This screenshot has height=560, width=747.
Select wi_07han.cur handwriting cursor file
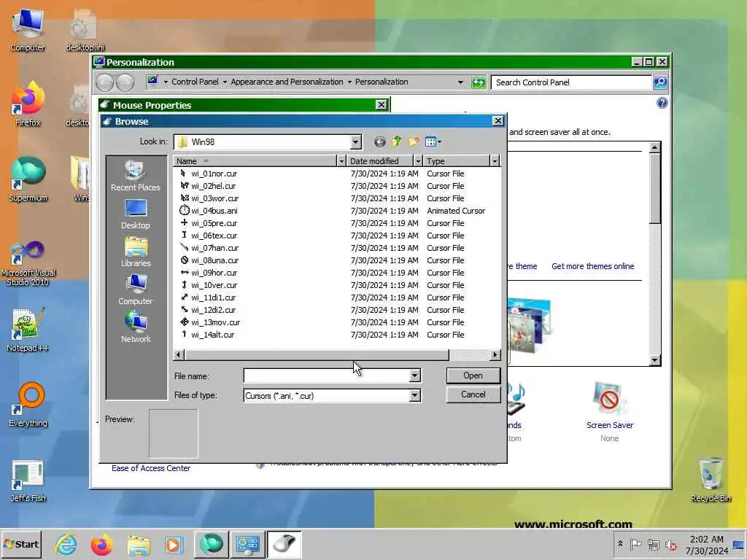[x=214, y=248]
